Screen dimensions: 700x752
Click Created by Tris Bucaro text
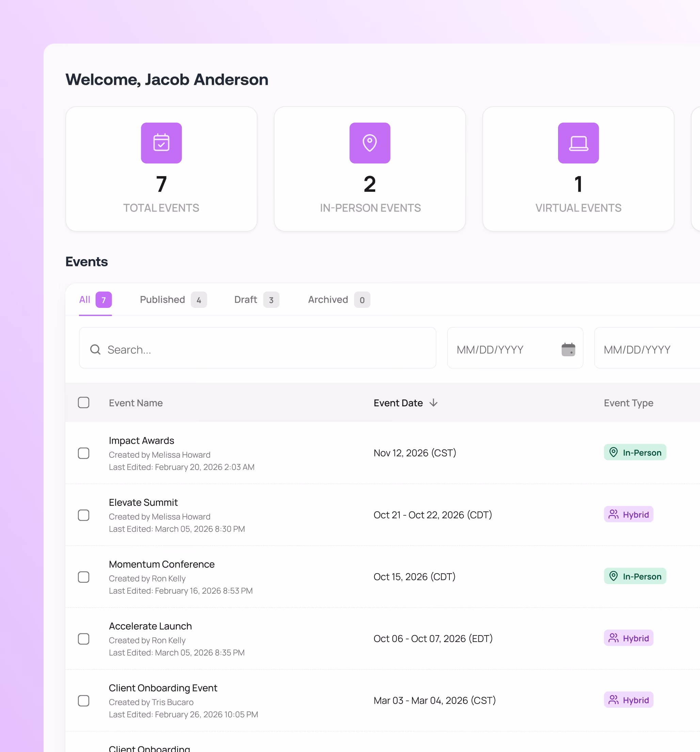pos(151,703)
